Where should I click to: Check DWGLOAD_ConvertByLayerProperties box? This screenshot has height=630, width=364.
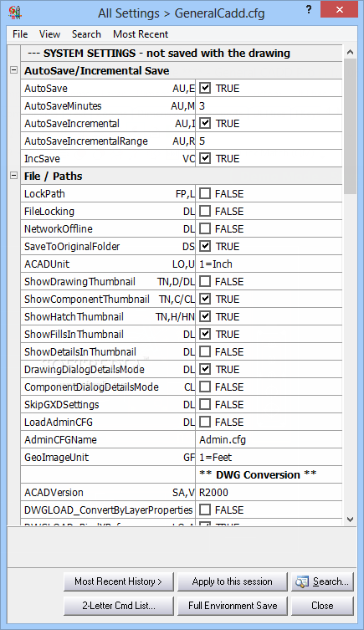pyautogui.click(x=205, y=510)
